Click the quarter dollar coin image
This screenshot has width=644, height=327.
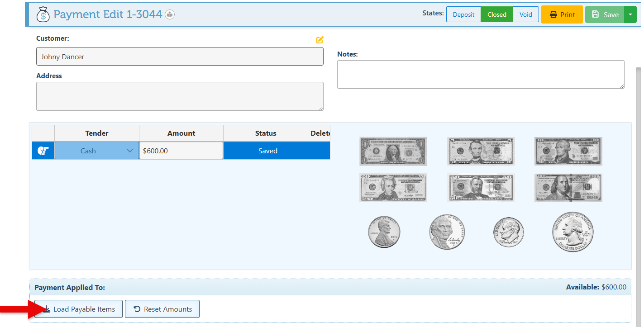click(572, 232)
